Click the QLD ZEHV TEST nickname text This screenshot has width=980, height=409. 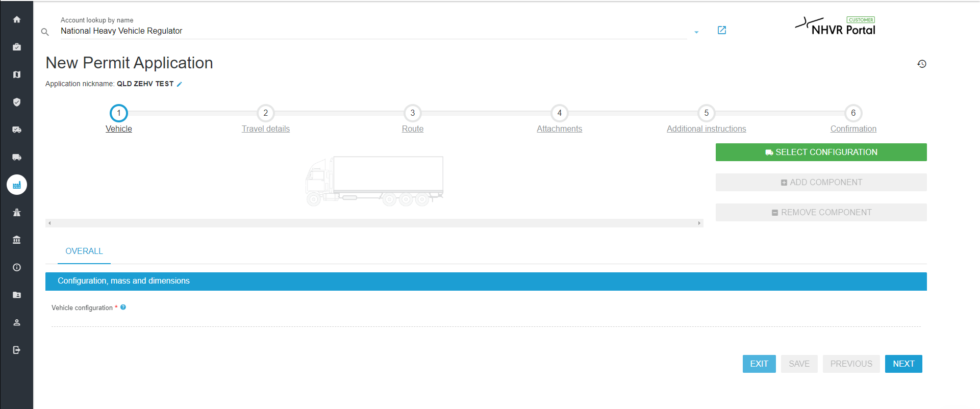tap(145, 84)
